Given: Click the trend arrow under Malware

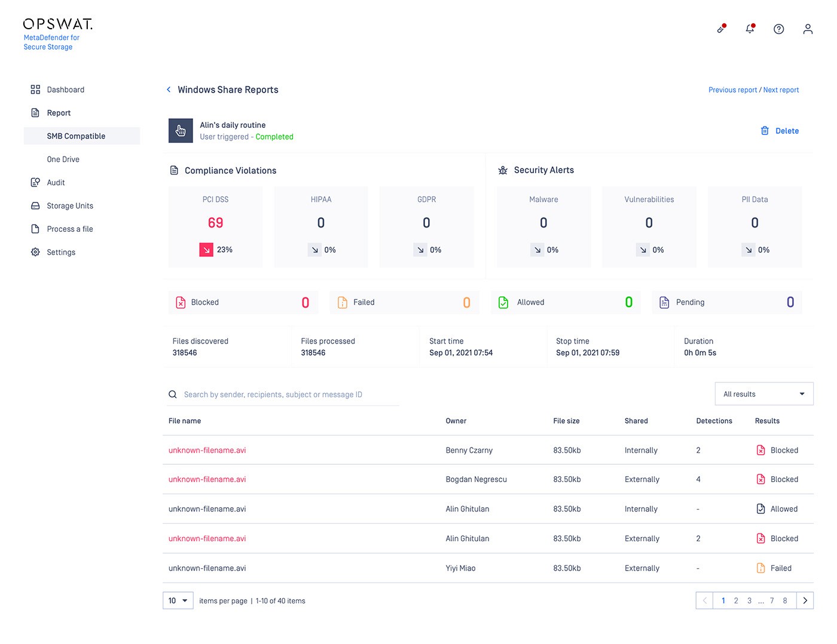Looking at the screenshot, I should (537, 250).
